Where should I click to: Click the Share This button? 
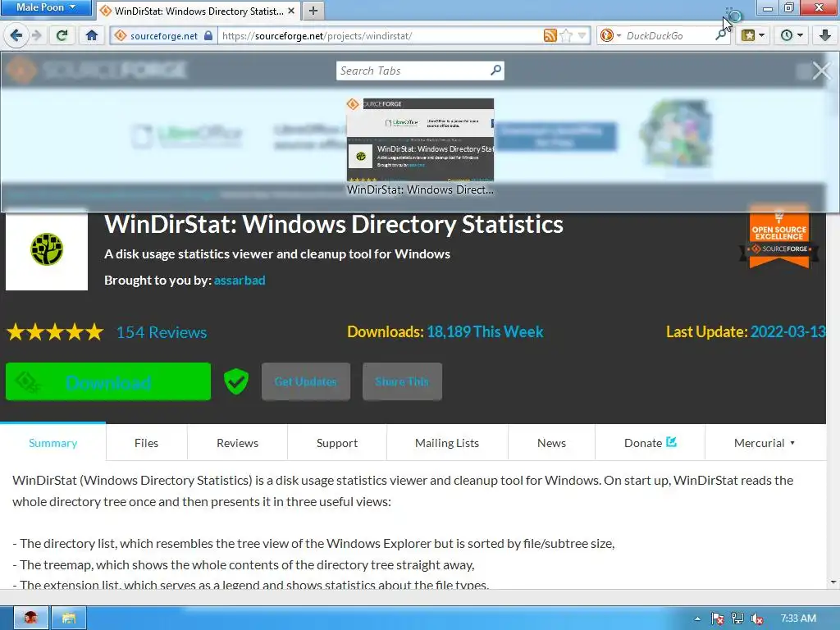tap(402, 381)
